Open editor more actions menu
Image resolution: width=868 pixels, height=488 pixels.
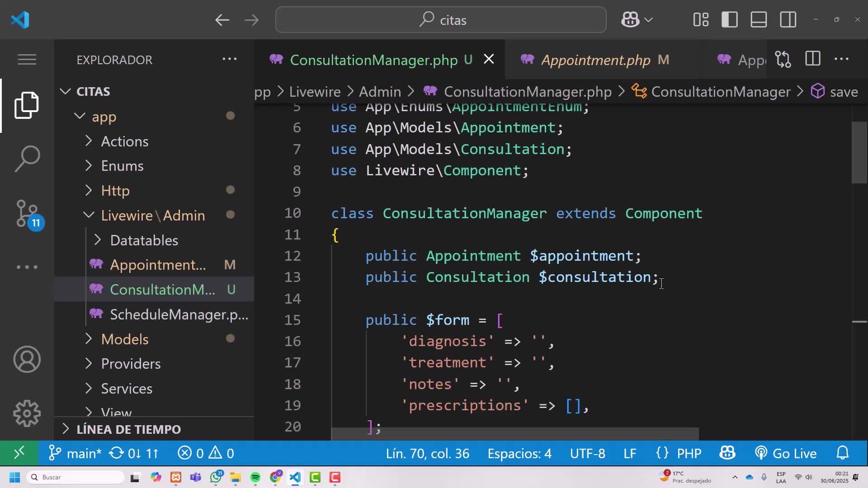[841, 59]
